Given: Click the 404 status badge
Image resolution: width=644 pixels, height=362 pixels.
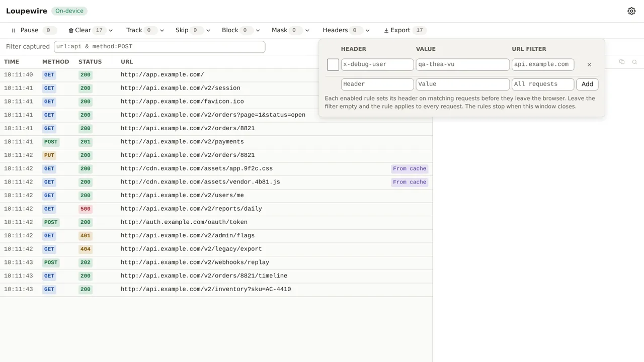Looking at the screenshot, I should point(86,249).
